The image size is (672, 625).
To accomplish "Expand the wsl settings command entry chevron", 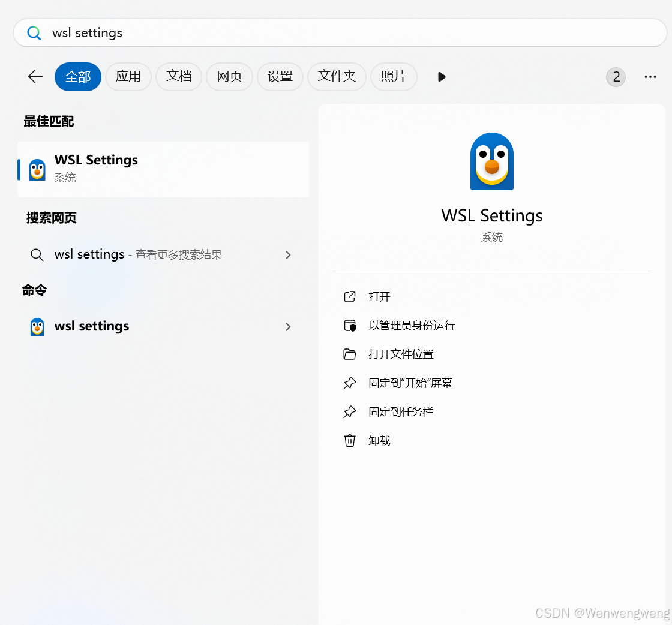I will 288,327.
